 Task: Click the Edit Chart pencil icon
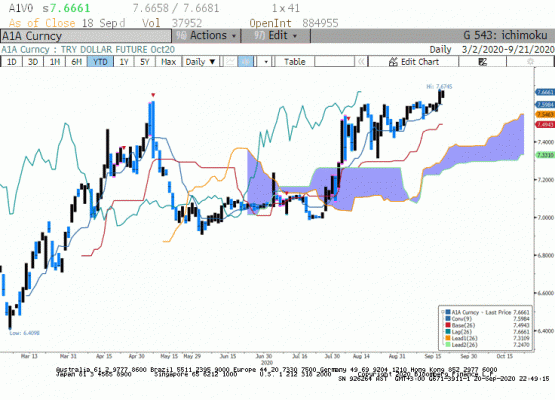[393, 62]
